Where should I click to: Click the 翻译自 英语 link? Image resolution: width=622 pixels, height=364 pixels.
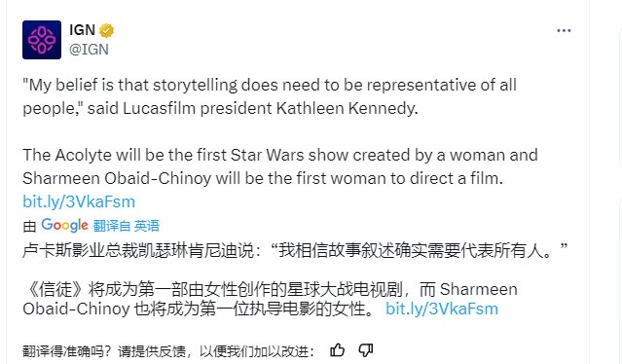point(127,226)
